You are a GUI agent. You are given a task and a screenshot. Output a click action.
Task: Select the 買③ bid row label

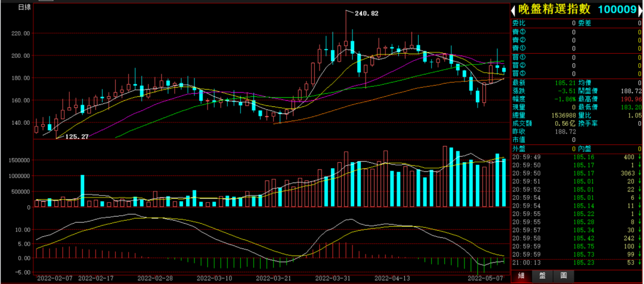(x=518, y=73)
